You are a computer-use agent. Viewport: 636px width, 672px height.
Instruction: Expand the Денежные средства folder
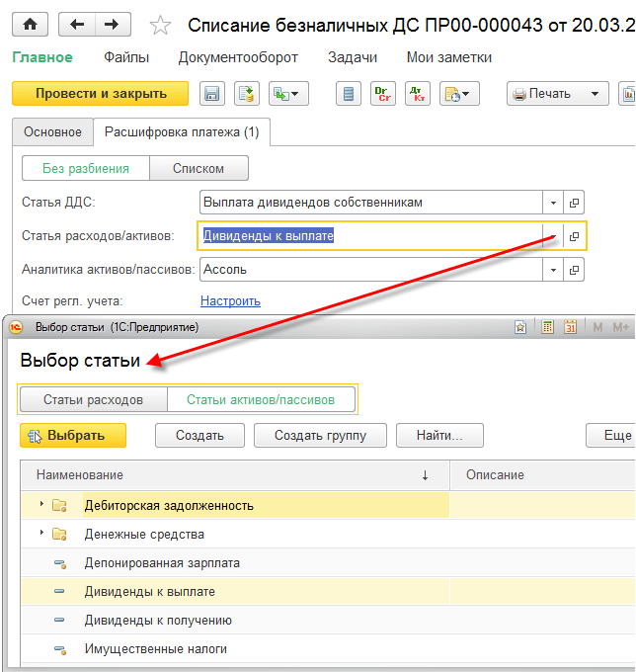pos(41,534)
